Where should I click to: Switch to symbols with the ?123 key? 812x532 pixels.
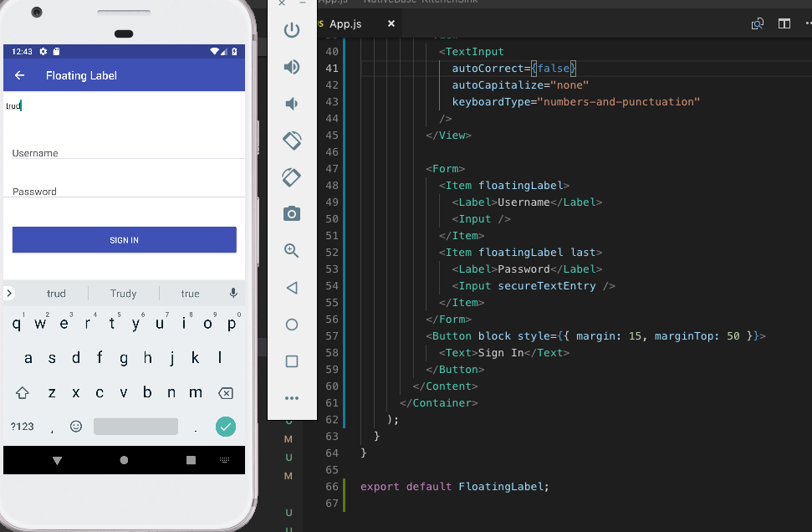click(x=22, y=427)
